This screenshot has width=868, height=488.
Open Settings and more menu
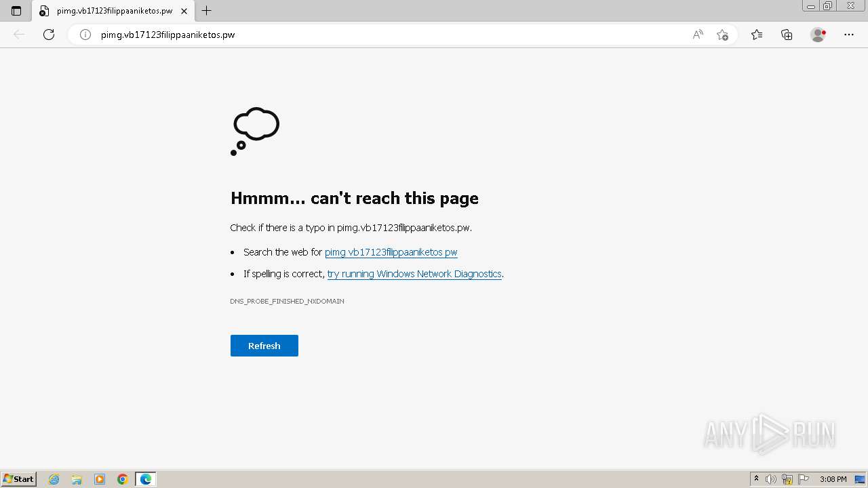(849, 35)
